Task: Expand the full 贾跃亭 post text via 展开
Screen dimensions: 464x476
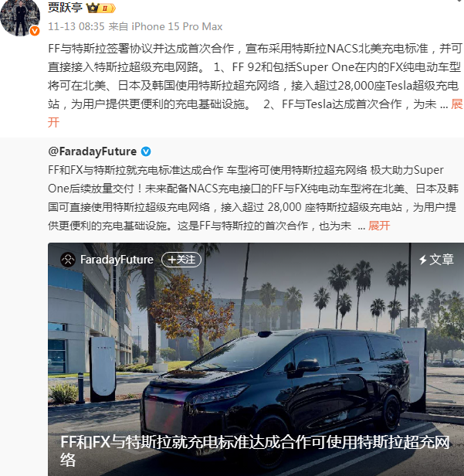Action: tap(457, 104)
